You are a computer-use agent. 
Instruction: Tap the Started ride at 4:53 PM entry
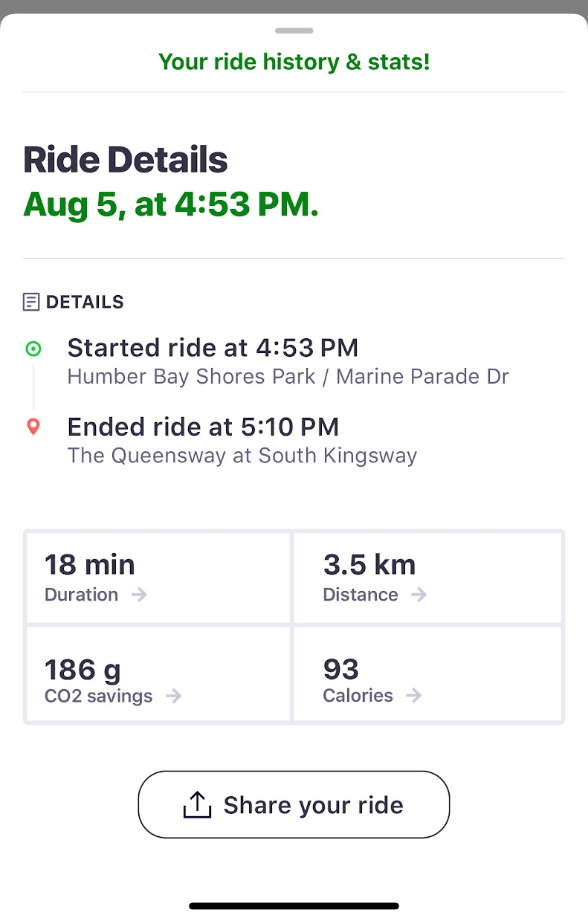213,348
